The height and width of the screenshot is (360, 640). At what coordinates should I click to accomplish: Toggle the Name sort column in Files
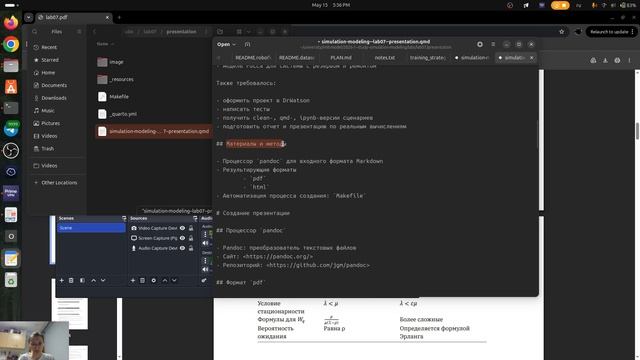105,44
